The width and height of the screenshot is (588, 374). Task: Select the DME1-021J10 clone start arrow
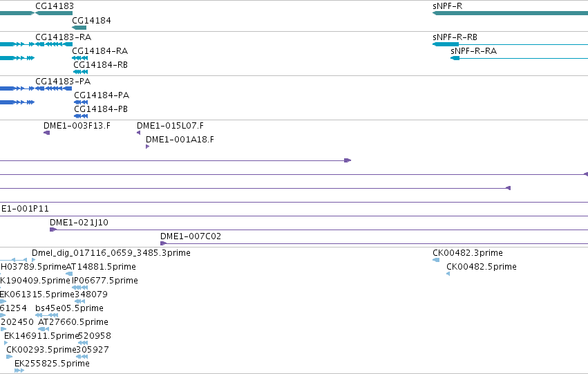[53, 230]
